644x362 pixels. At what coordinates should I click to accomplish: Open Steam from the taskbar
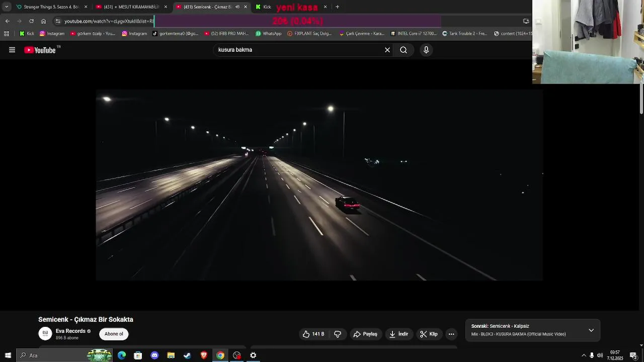tap(187, 355)
